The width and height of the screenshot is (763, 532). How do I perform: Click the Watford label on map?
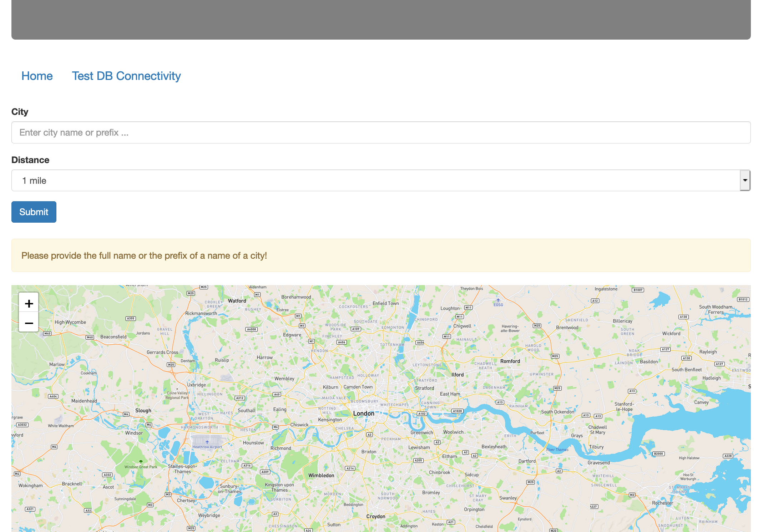click(x=237, y=301)
